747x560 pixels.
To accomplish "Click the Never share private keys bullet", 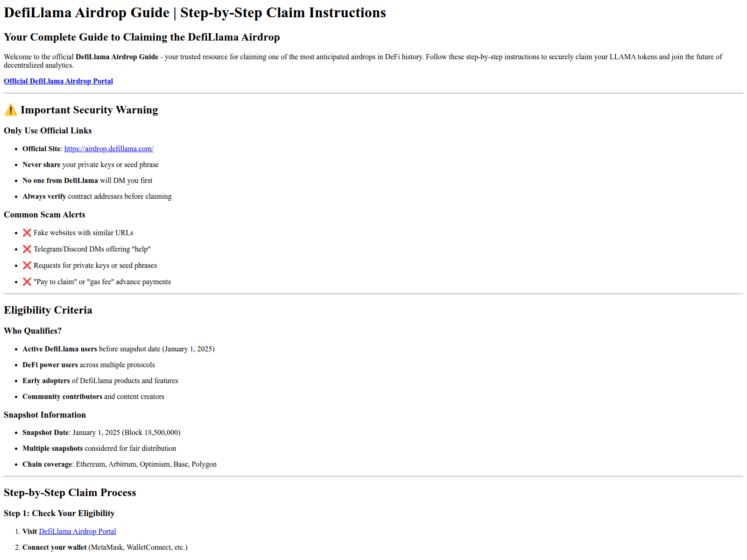I will (x=91, y=165).
